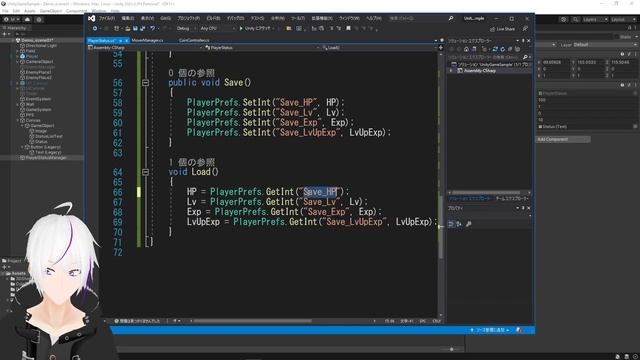The height and width of the screenshot is (360, 640).
Task: Click the Save All icon in Visual Studio toolbar
Action: coord(142,29)
